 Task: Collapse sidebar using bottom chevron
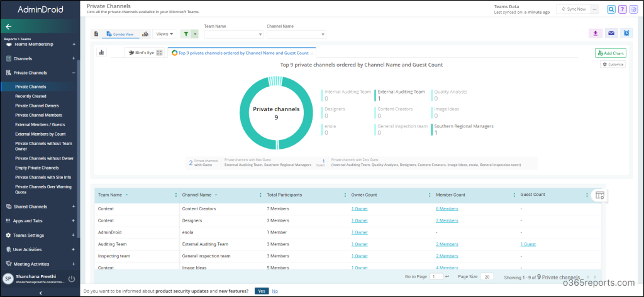coord(40,293)
